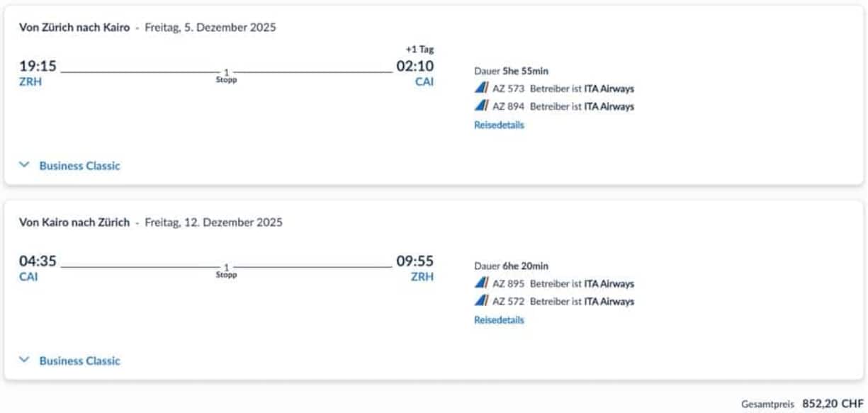Expand the return flight Business Classic chevron
This screenshot has width=868, height=413.
coord(25,360)
